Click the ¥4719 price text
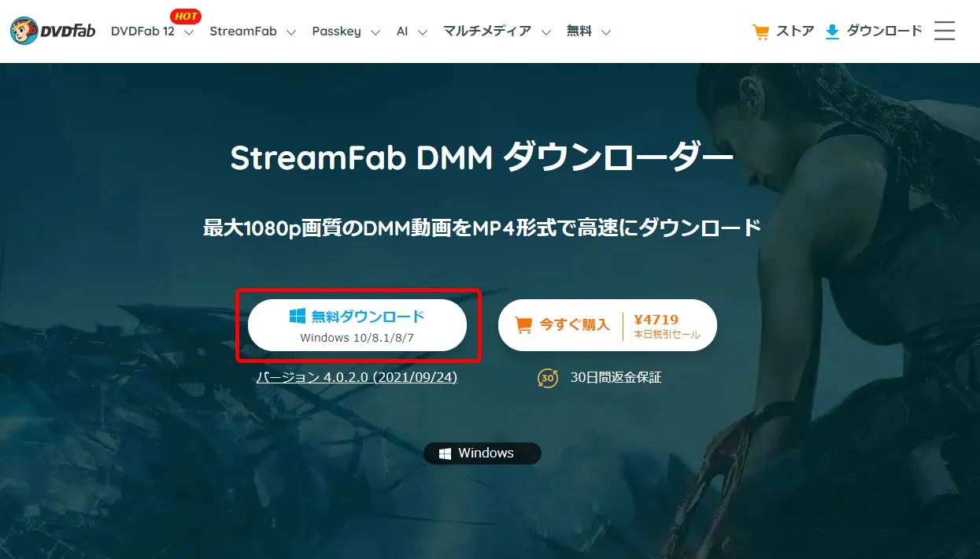This screenshot has width=980, height=559. pos(656,320)
